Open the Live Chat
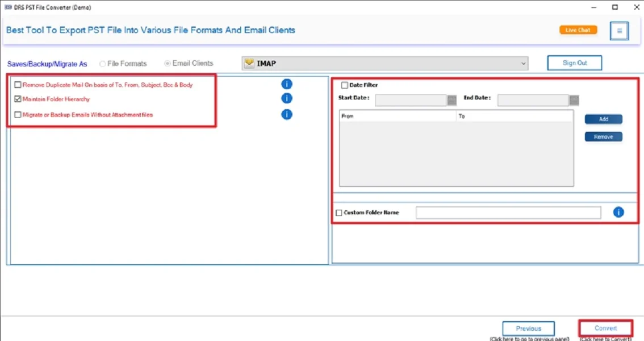Image resolution: width=644 pixels, height=341 pixels. pyautogui.click(x=578, y=30)
